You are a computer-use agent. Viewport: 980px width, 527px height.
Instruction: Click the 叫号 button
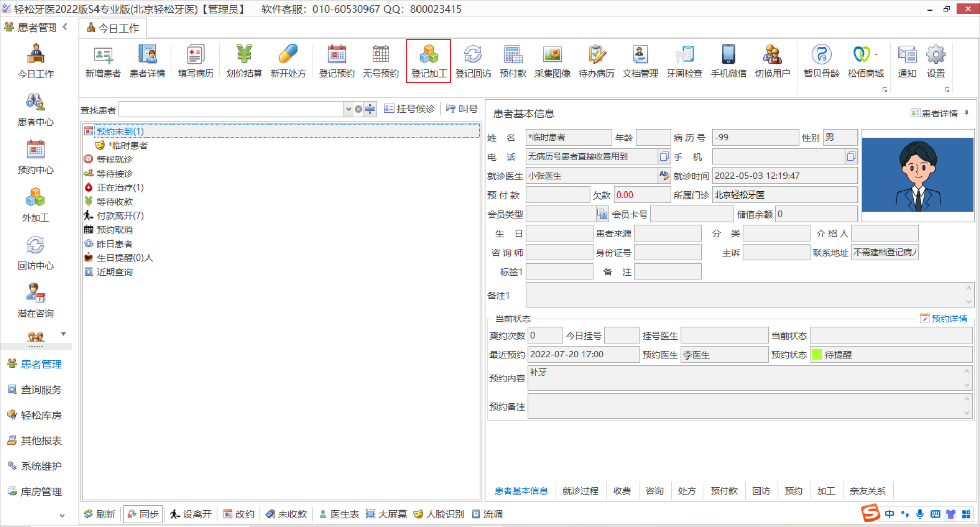coord(461,109)
